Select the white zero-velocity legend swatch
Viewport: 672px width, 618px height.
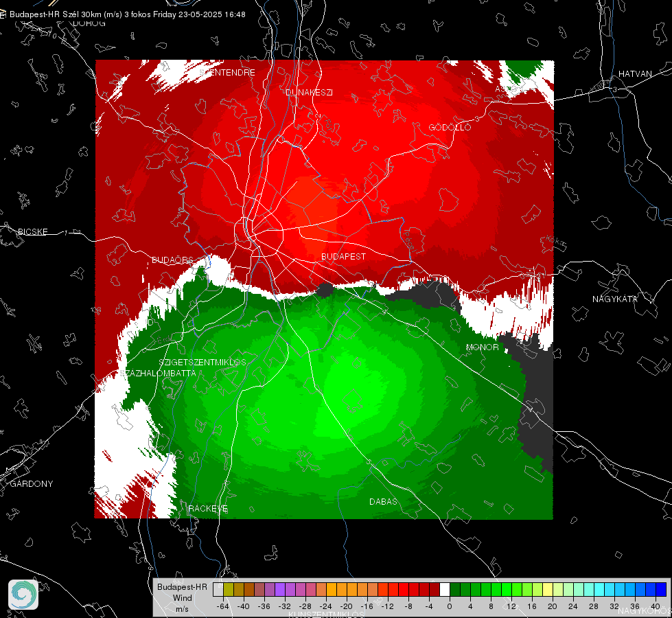click(445, 589)
